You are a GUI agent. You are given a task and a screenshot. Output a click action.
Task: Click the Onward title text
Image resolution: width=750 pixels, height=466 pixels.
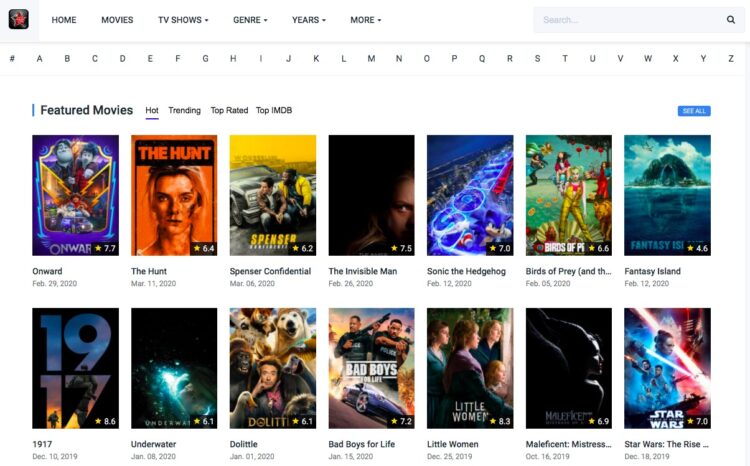click(47, 271)
